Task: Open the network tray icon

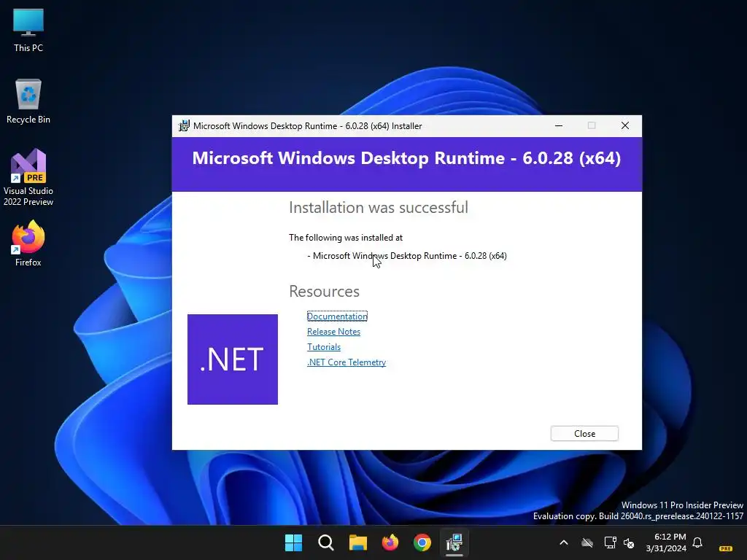Action: 611,542
